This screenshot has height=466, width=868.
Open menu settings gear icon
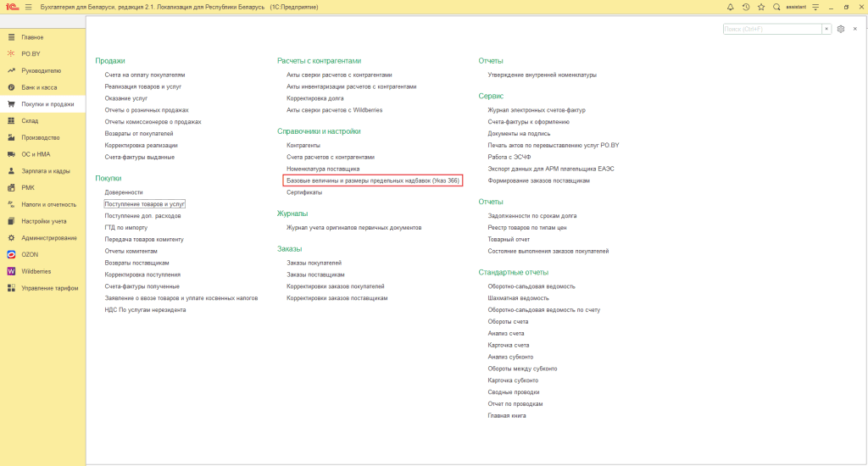point(841,29)
